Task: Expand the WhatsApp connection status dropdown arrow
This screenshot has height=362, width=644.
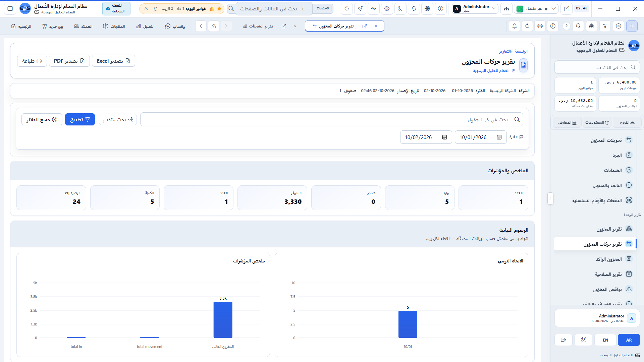Action: click(x=554, y=9)
